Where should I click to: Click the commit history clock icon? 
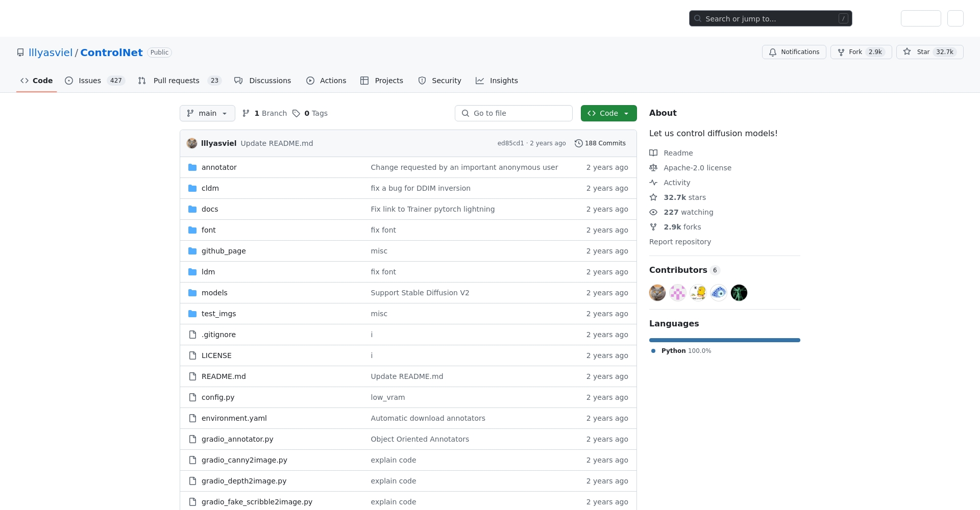tap(578, 143)
